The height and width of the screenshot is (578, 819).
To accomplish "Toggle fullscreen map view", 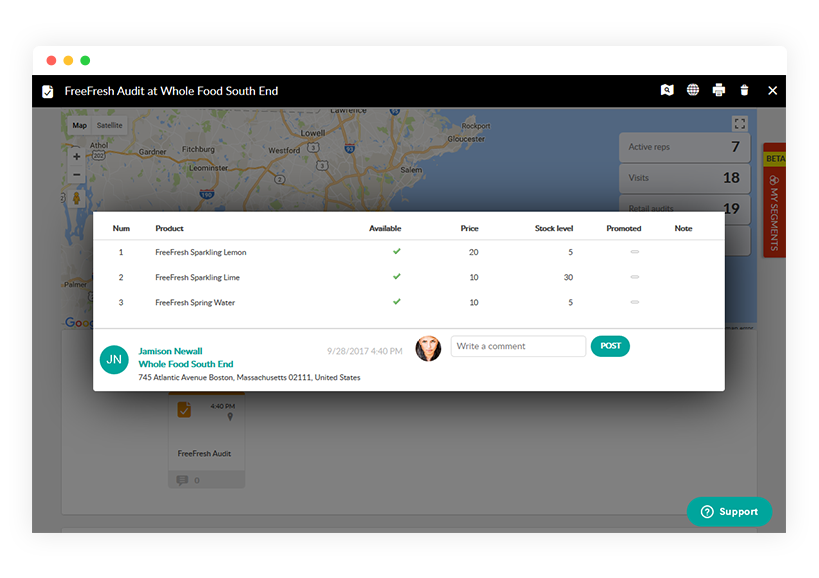I will (x=739, y=124).
